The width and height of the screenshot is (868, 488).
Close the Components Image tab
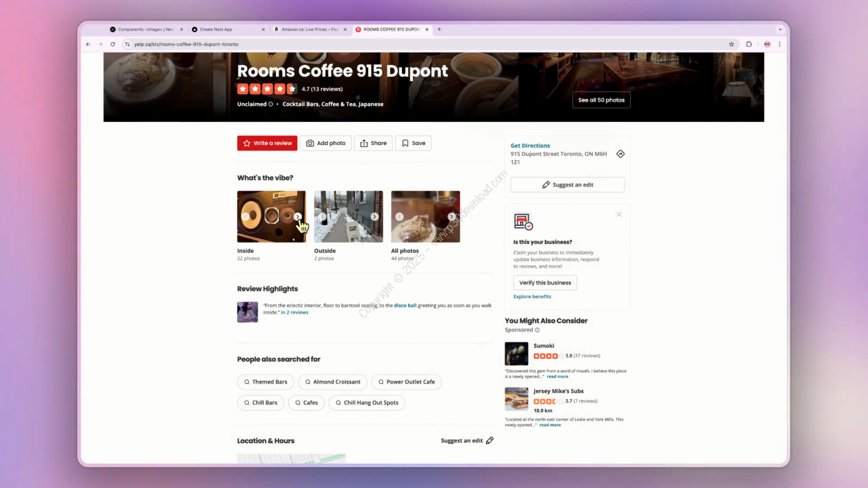(x=181, y=29)
